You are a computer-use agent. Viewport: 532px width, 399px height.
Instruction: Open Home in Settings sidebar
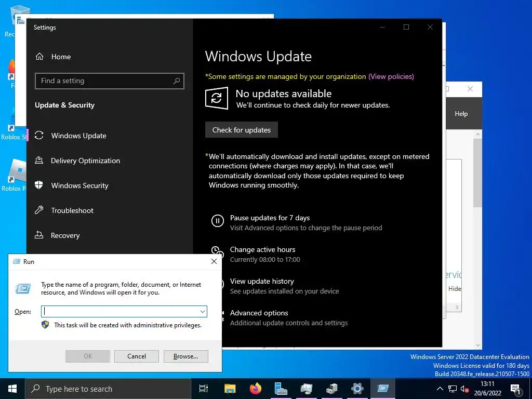61,57
